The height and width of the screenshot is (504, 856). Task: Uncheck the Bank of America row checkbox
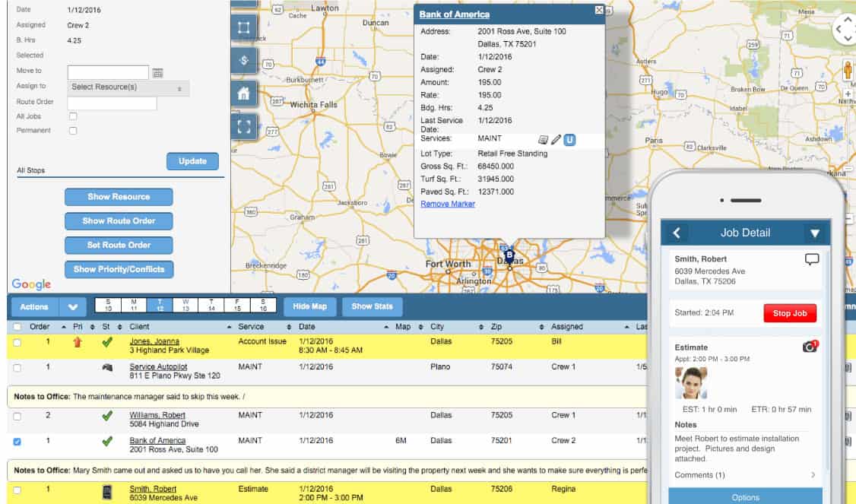17,441
